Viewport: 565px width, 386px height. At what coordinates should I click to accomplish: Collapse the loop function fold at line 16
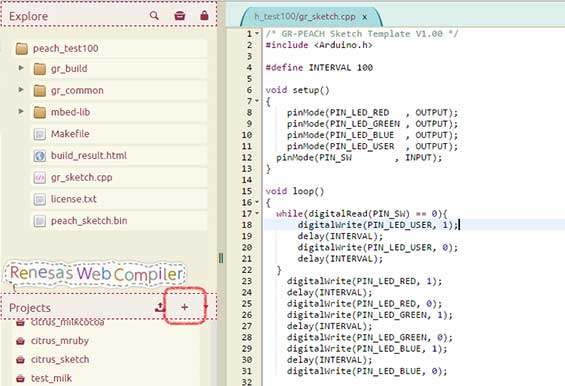pyautogui.click(x=257, y=202)
